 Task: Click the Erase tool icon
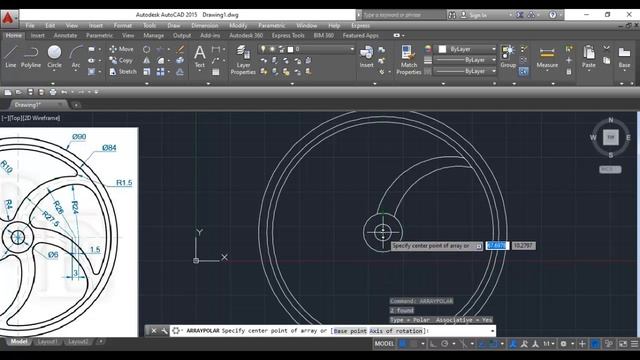180,49
